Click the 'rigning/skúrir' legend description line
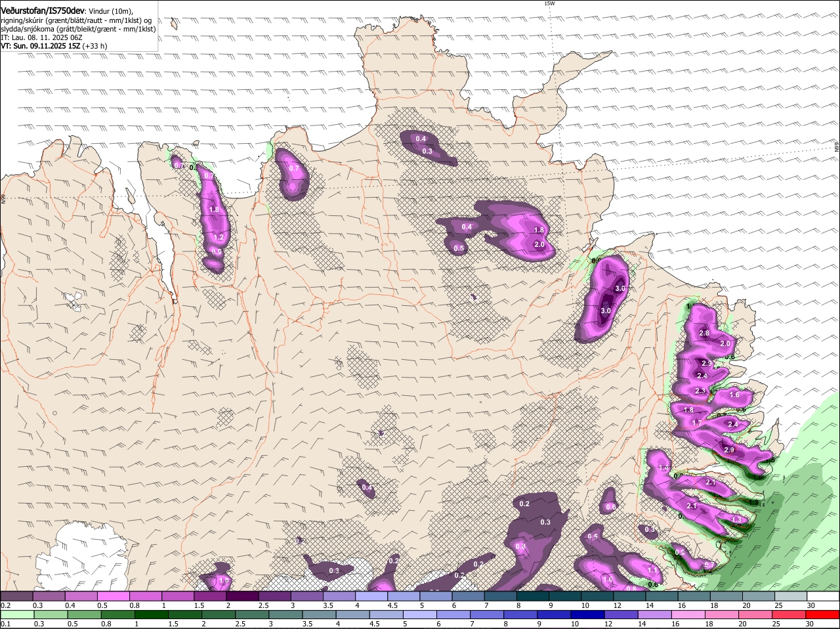Viewport: 840px width, 629px height. coord(76,20)
